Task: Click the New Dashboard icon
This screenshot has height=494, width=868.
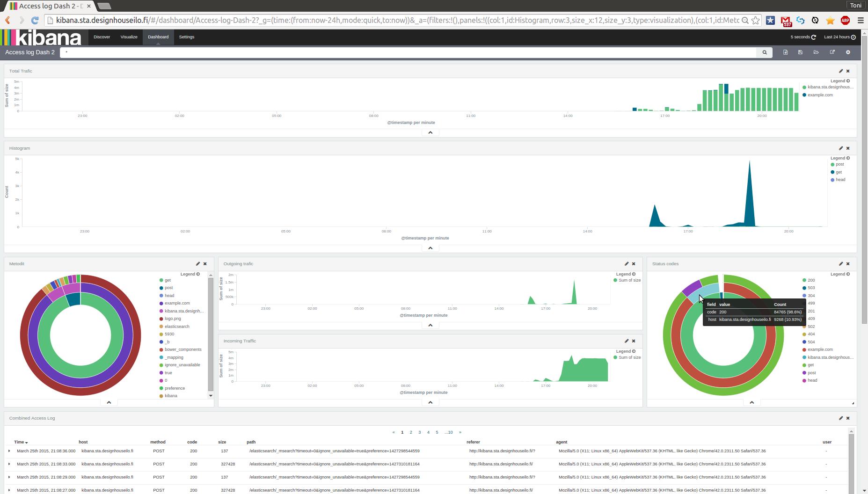Action: [x=786, y=52]
